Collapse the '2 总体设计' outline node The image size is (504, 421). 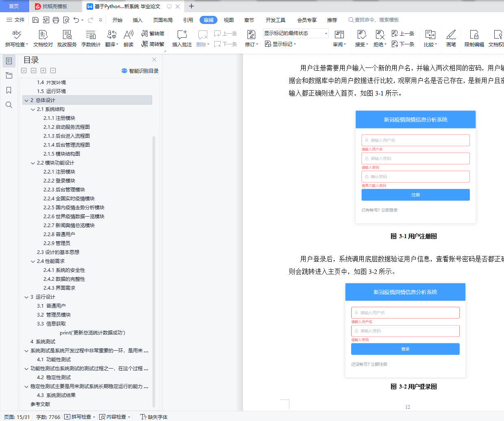[x=26, y=100]
